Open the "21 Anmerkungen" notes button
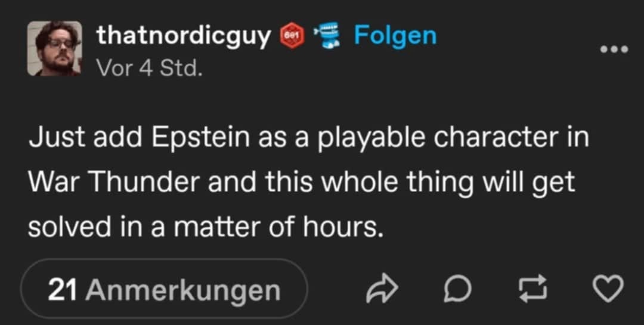The width and height of the screenshot is (644, 325). click(x=164, y=290)
